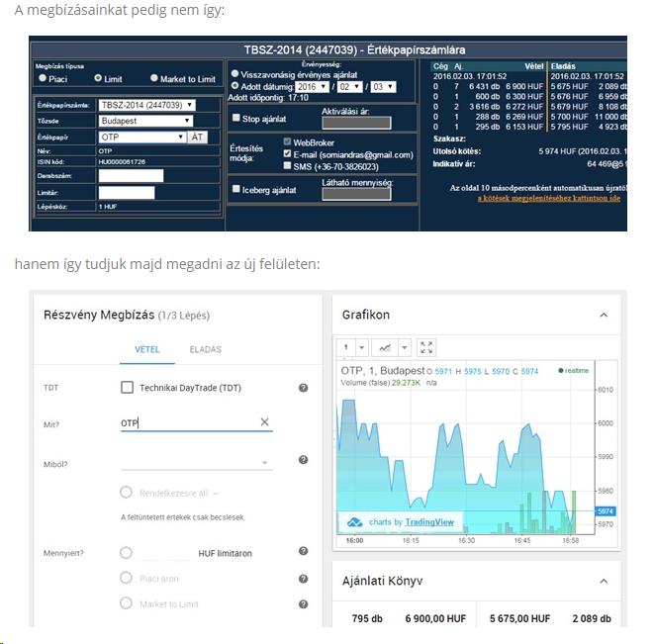
Task: Toggle WebBroker notification checkbox
Action: pos(287,141)
